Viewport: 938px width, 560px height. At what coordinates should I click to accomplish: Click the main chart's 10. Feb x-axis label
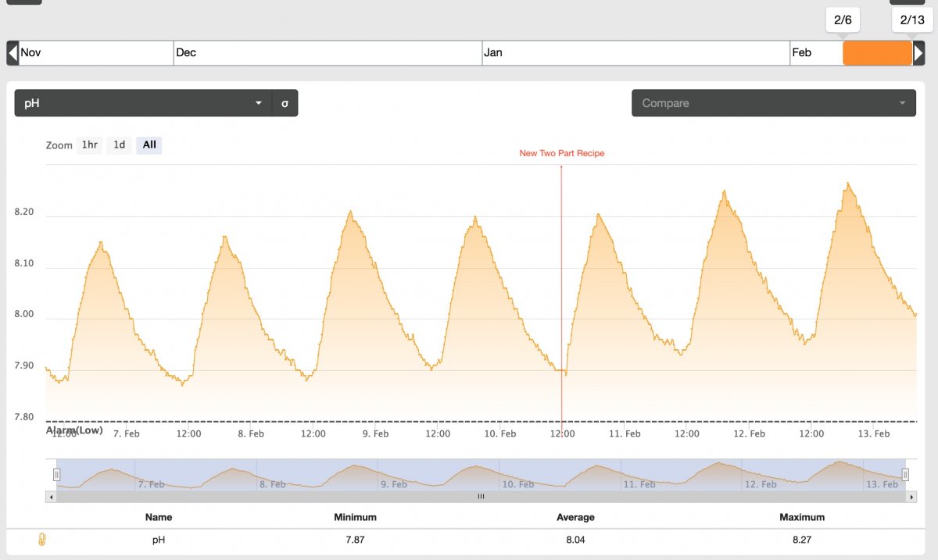500,433
